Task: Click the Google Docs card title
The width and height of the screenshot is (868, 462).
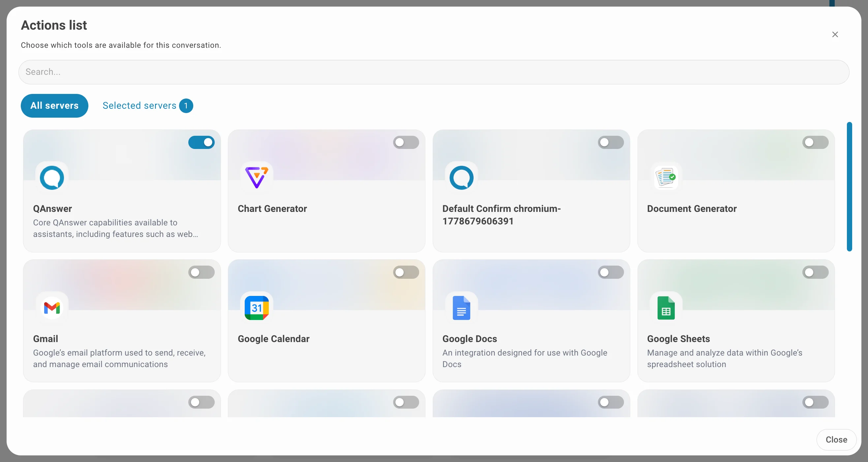Action: pyautogui.click(x=469, y=339)
